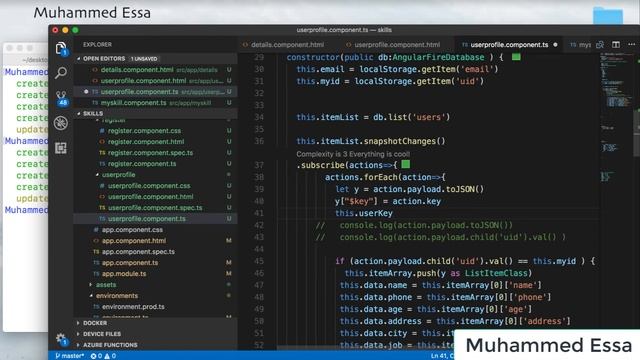
Task: Open app.component.html file
Action: [x=155, y=241]
